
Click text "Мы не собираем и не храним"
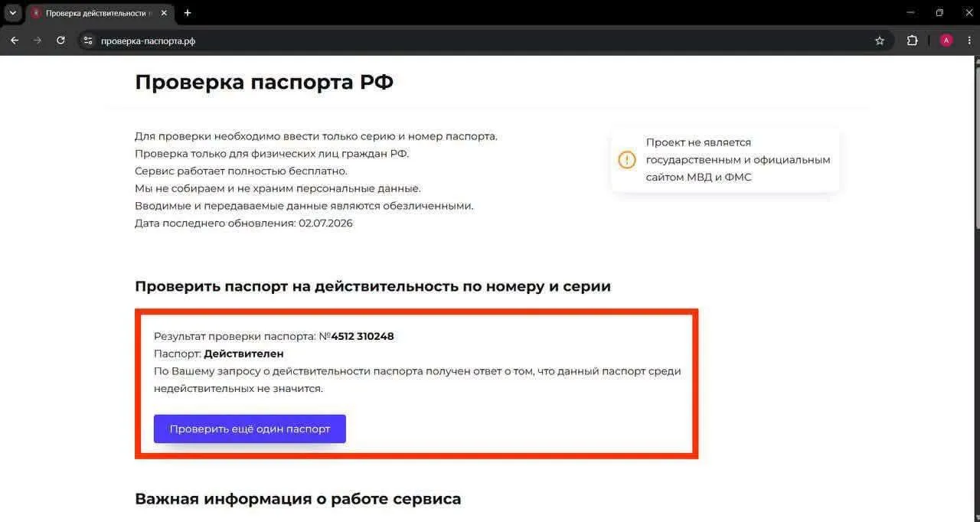pyautogui.click(x=278, y=188)
